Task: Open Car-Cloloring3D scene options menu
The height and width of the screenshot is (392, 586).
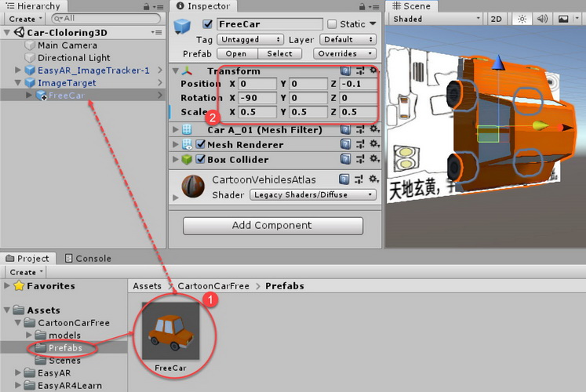Action: coord(157,32)
